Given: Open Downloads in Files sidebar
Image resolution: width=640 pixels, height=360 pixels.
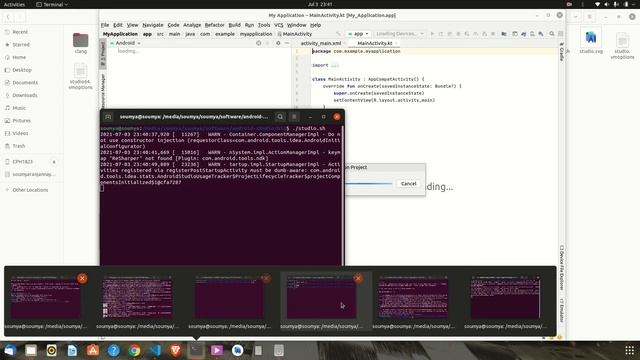Looking at the screenshot, I should 24,95.
